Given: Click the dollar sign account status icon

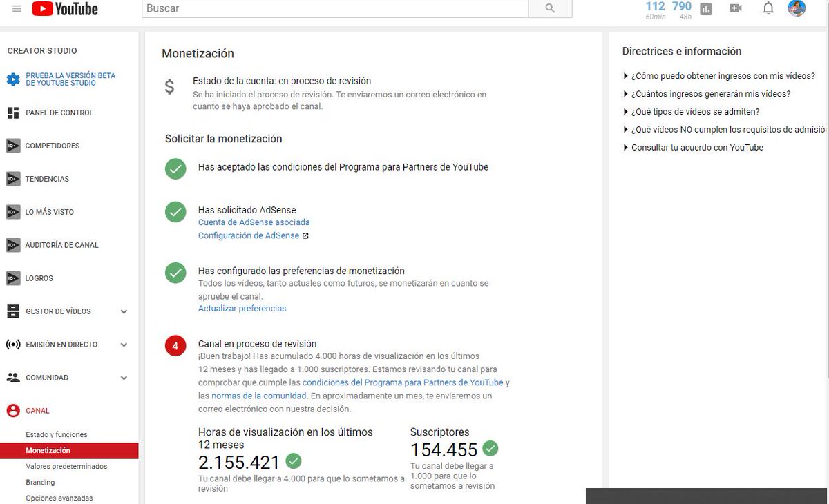Looking at the screenshot, I should click(170, 87).
